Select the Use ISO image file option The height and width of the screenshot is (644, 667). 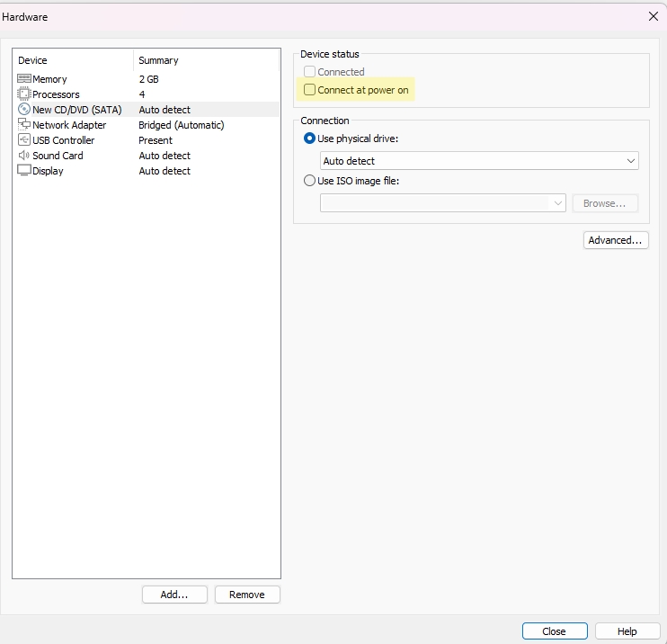(310, 181)
